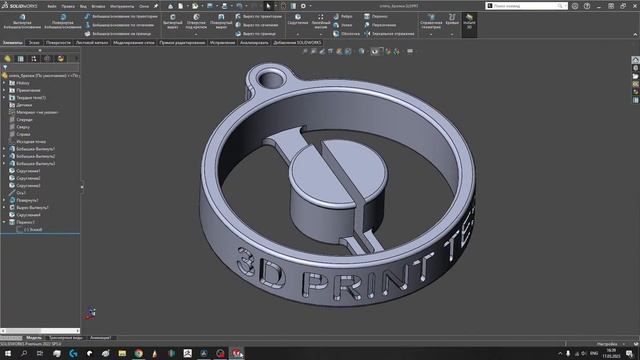The width and height of the screenshot is (640, 360).
Task: Open the Инструменты menu
Action: tap(122, 6)
